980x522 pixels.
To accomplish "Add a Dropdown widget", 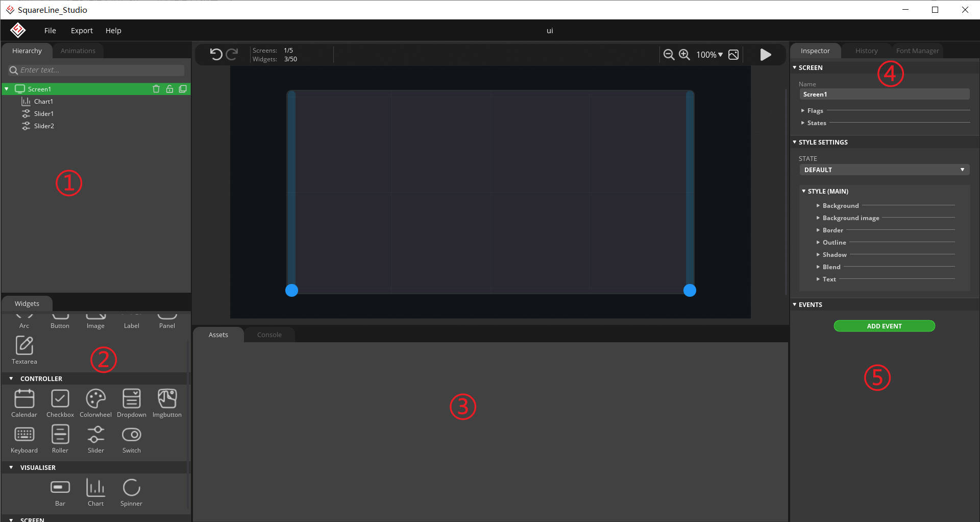I will [x=132, y=404].
